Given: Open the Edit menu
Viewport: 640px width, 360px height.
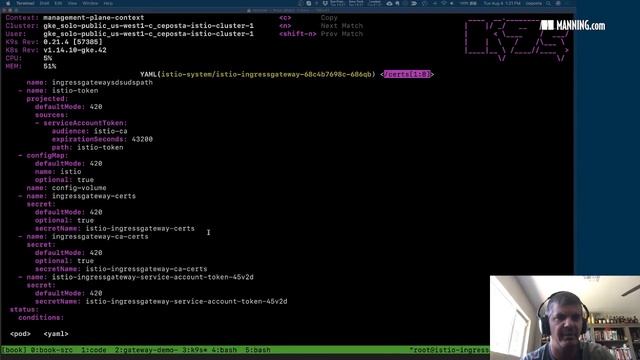Looking at the screenshot, I should pyautogui.click(x=58, y=3).
